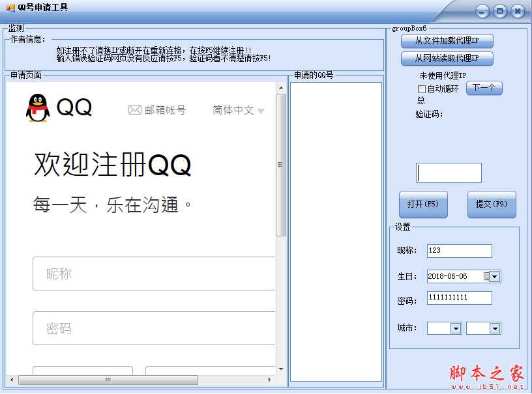
Task: Click the 昵称 field on the webpage
Action: [153, 274]
